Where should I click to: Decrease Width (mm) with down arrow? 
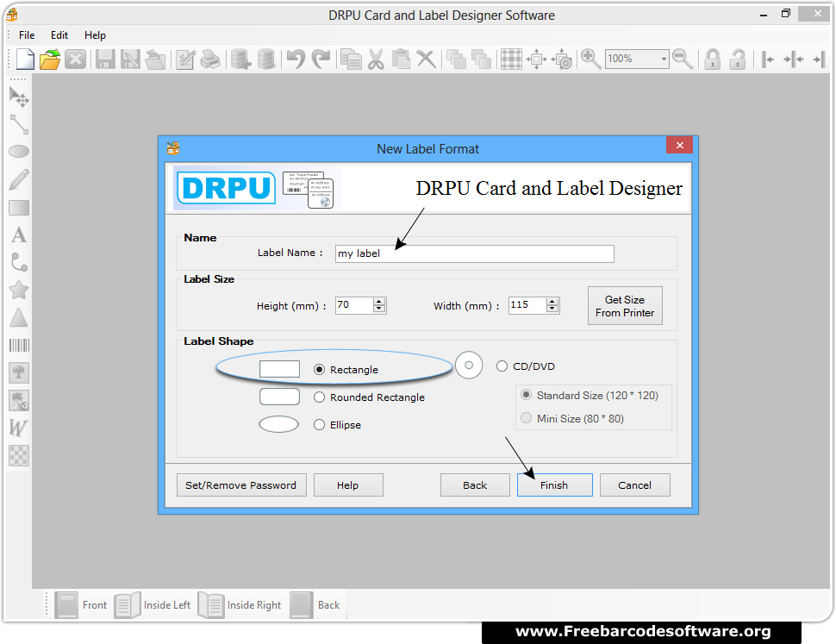552,309
